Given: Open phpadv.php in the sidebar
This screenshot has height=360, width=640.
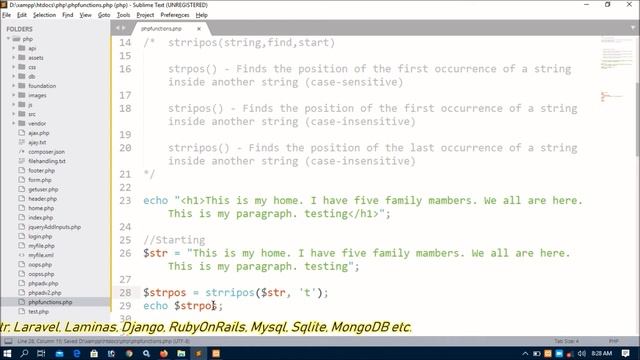Looking at the screenshot, I should [43, 283].
